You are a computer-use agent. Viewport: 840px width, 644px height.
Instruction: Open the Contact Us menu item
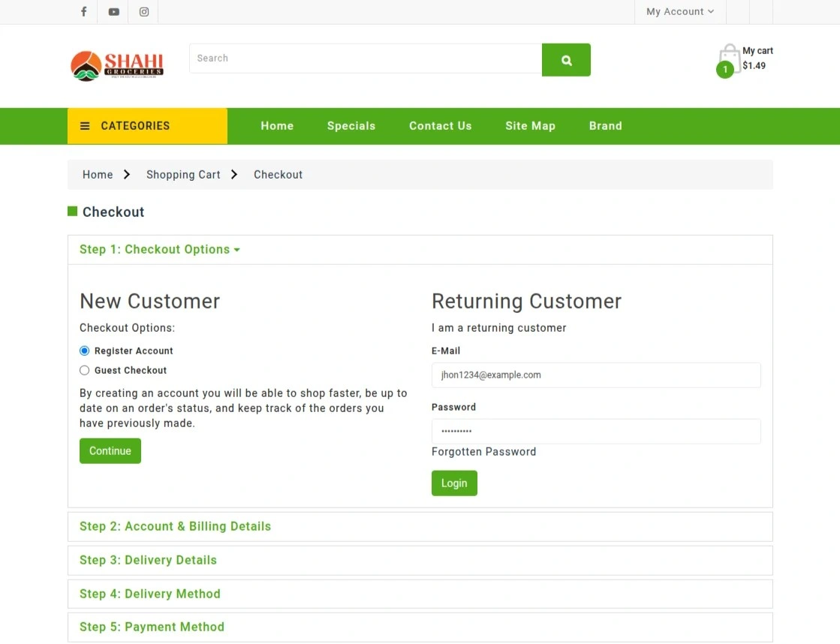(441, 126)
